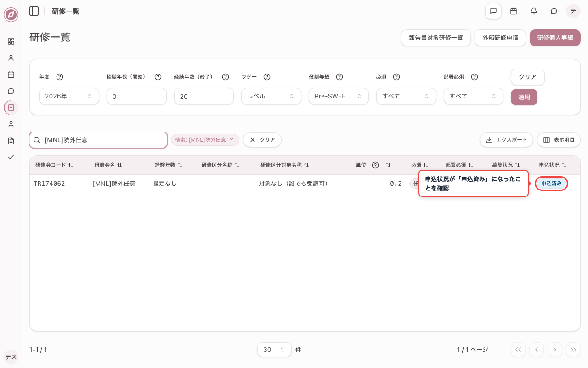Image resolution: width=588 pixels, height=368 pixels.
Task: Show help for 役割等級 filter
Action: (339, 77)
